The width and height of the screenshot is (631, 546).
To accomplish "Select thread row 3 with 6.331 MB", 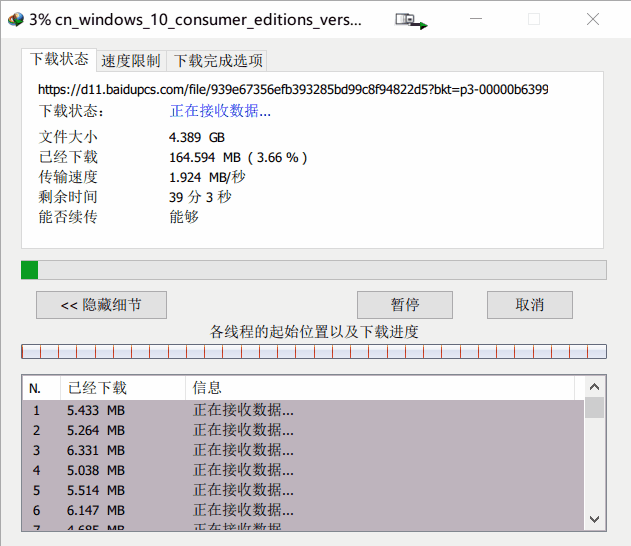I will tap(300, 450).
